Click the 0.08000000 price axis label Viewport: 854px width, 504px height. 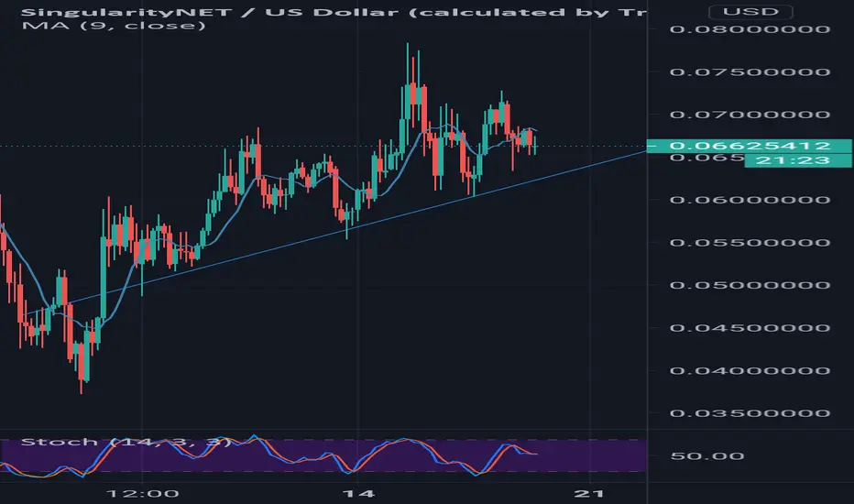click(750, 29)
